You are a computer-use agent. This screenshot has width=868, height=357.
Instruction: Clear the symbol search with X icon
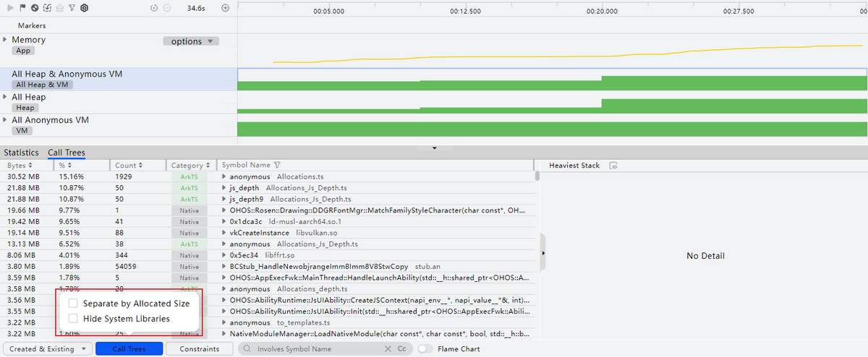(x=388, y=349)
